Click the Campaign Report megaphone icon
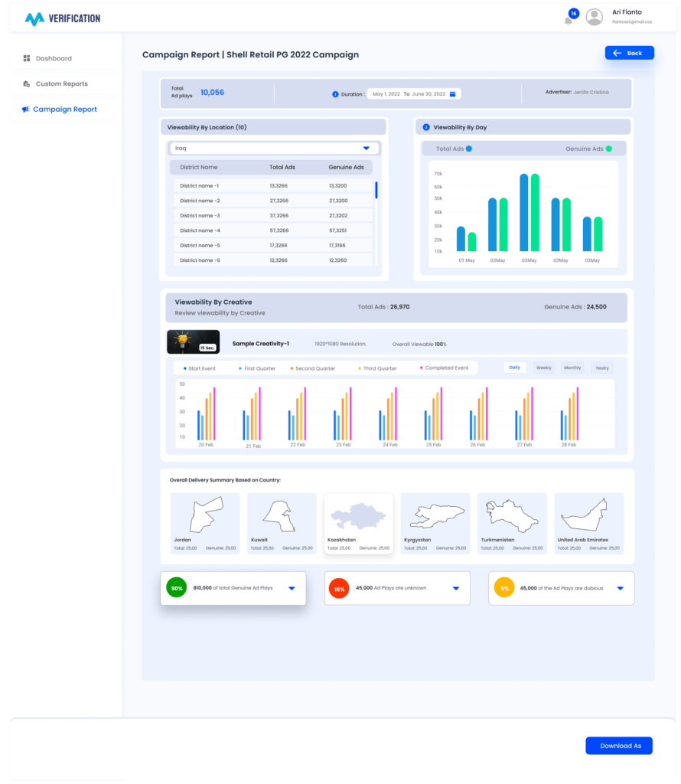 point(26,109)
